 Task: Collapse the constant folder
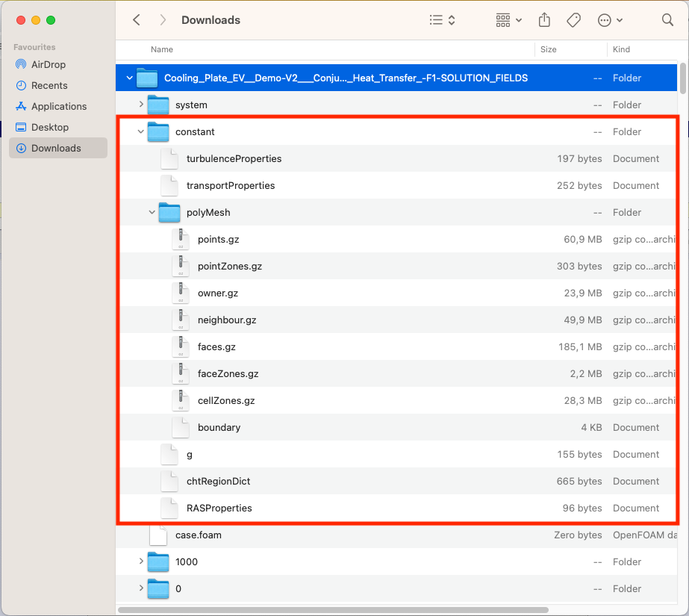pos(140,131)
